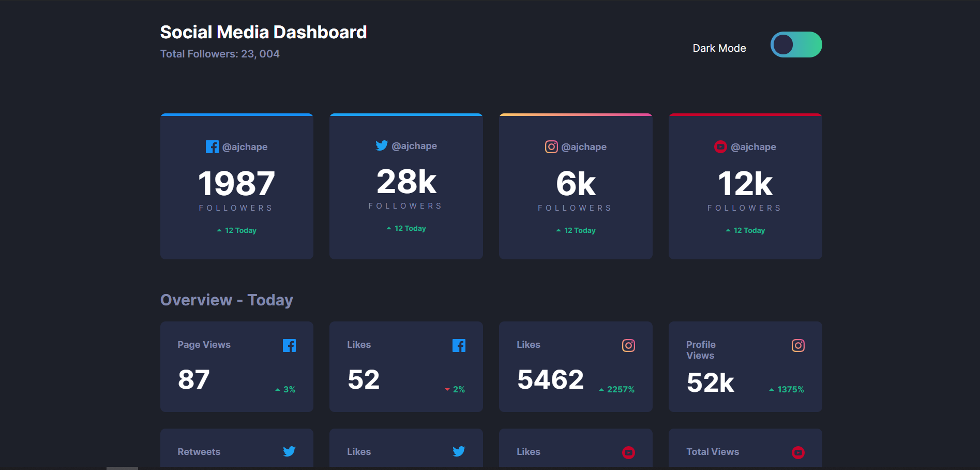
Task: Click the Instagram icon on the Profile Views card
Action: (x=798, y=345)
